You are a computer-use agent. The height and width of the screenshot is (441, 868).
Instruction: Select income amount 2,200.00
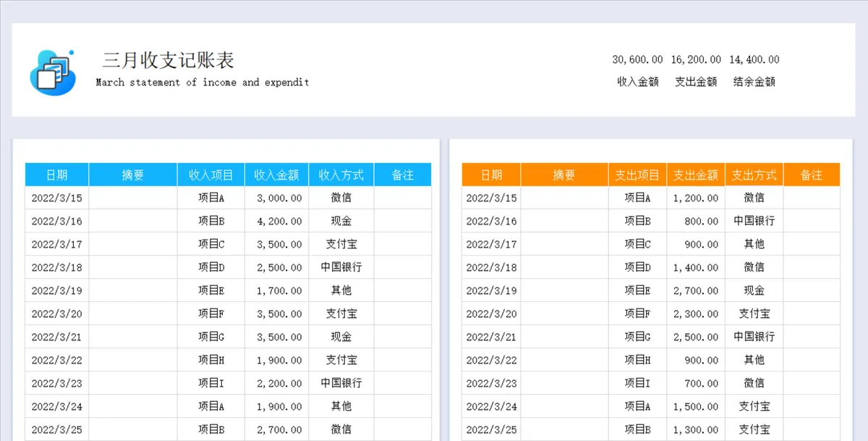click(x=279, y=383)
